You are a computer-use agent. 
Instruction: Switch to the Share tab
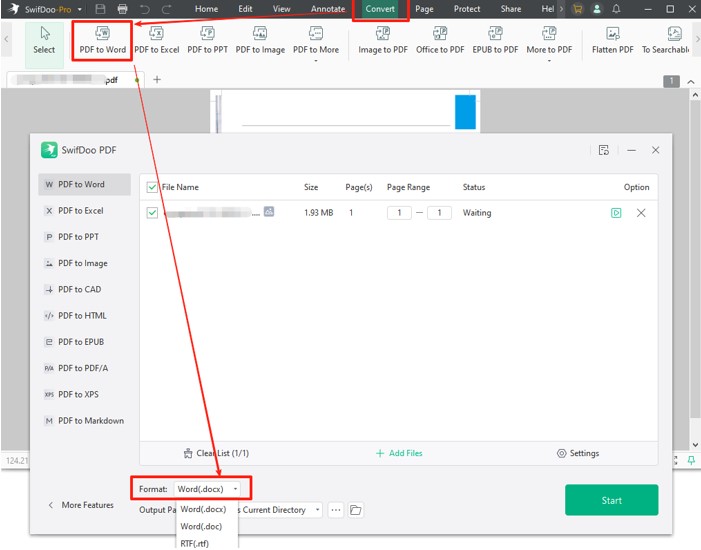click(511, 9)
